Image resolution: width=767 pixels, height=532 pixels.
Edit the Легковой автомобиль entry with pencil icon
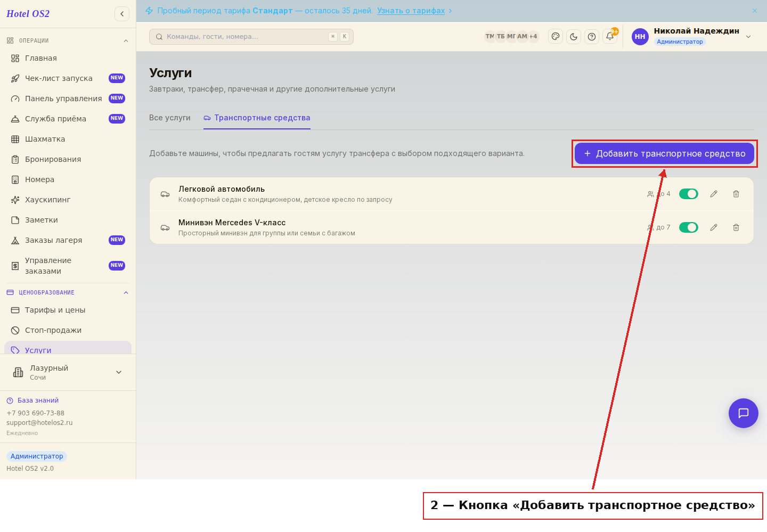pyautogui.click(x=714, y=194)
